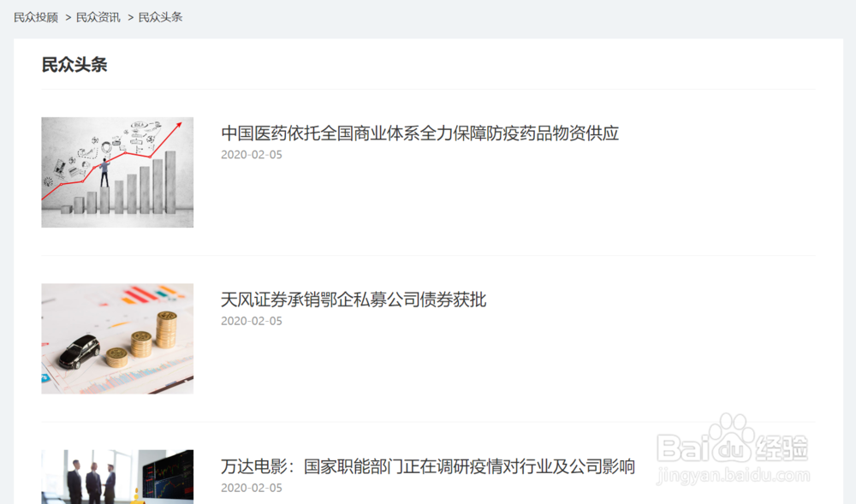Click the 经验 watermark text beside the Baidu logo
The height and width of the screenshot is (504, 856).
(783, 448)
